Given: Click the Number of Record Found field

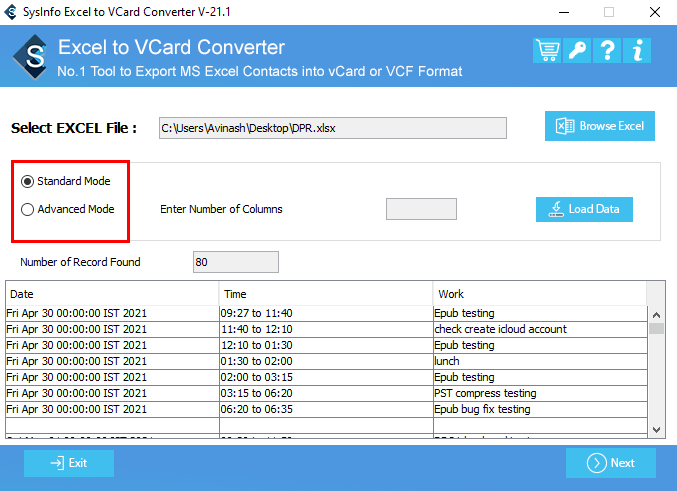Looking at the screenshot, I should (236, 262).
